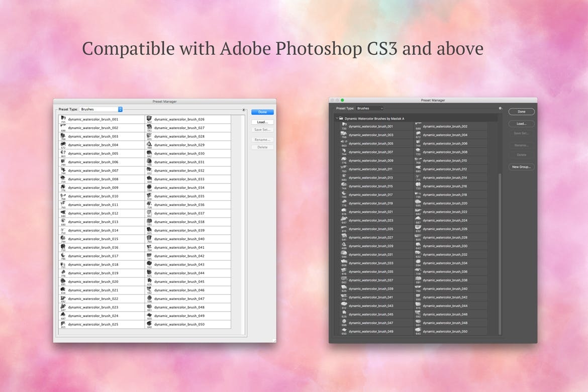Open the gear settings menu in dark dialog
Viewport: 588px width, 392px height.
pos(500,108)
